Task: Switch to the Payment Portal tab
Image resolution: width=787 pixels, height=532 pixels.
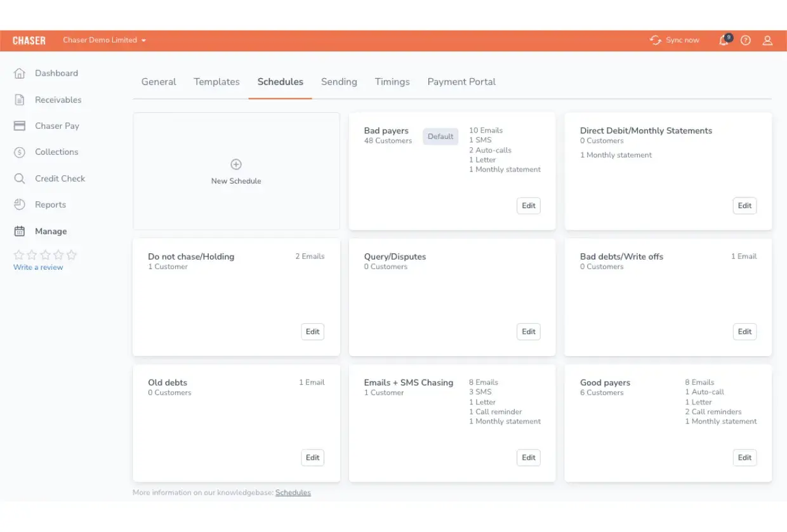Action: click(461, 82)
